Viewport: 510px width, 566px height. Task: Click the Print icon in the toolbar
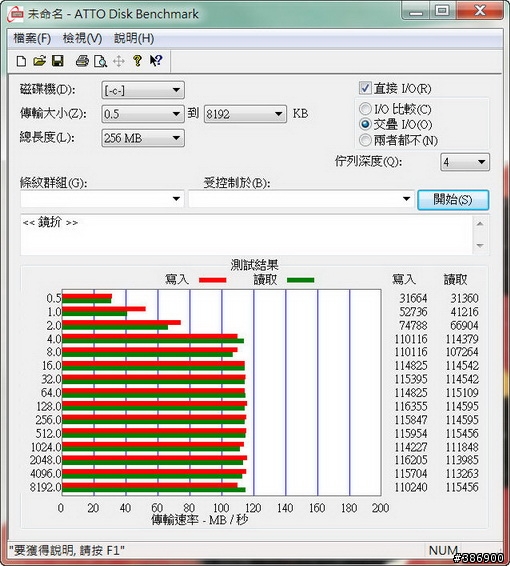coord(82,61)
